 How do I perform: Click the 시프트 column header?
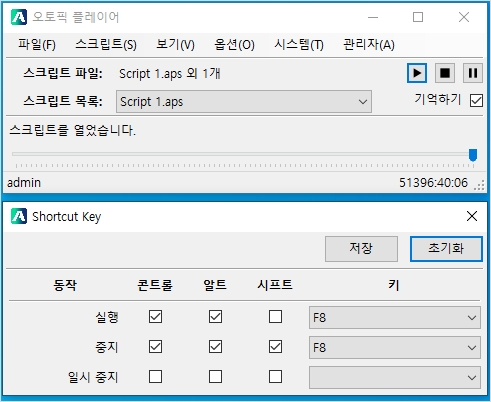[275, 285]
